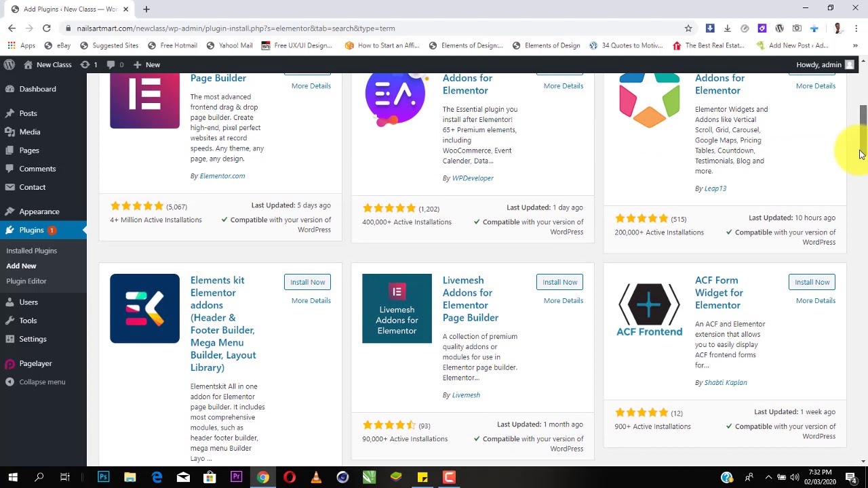
Task: Collapse the WordPress admin menu
Action: pyautogui.click(x=42, y=382)
